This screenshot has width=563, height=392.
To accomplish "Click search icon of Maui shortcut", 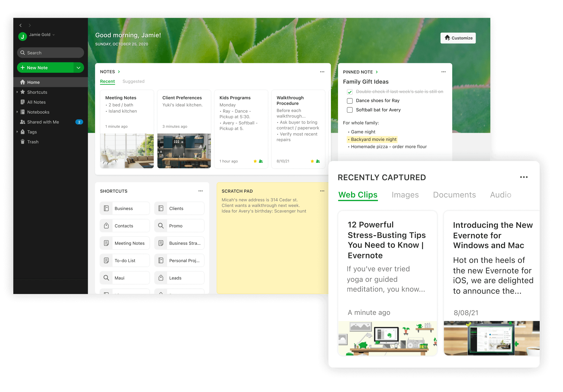I will pyautogui.click(x=106, y=278).
